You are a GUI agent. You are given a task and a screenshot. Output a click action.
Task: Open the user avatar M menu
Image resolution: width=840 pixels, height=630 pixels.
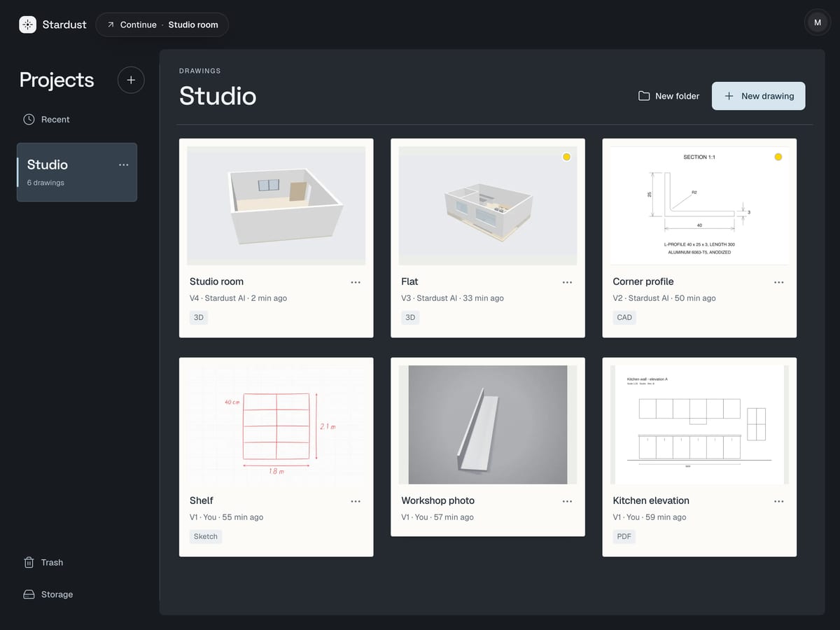[x=818, y=23]
